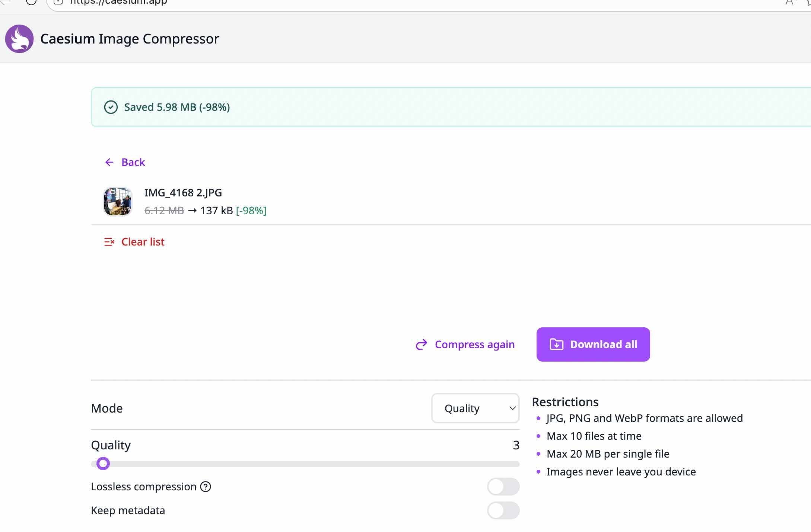Enable the Lossless compression toggle

point(503,487)
